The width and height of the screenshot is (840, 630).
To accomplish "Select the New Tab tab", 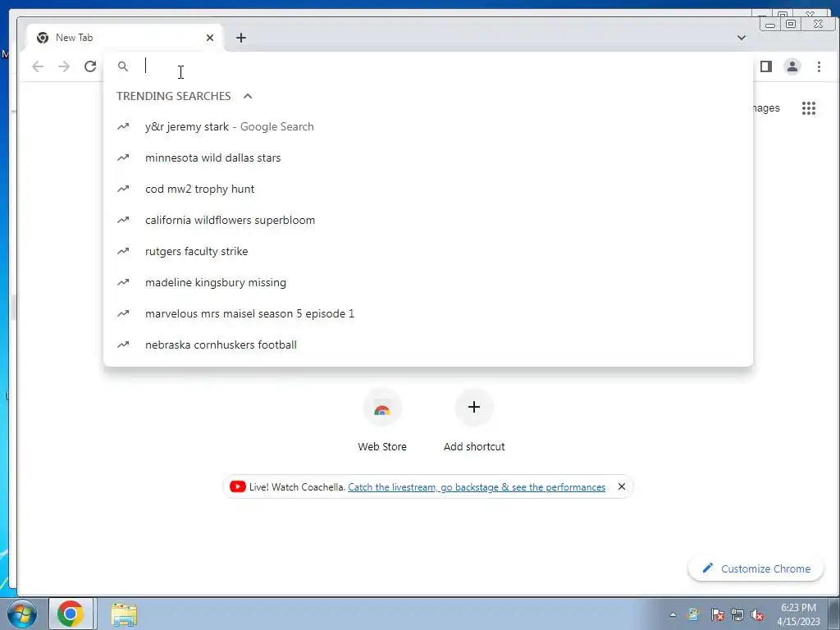I will click(x=125, y=38).
